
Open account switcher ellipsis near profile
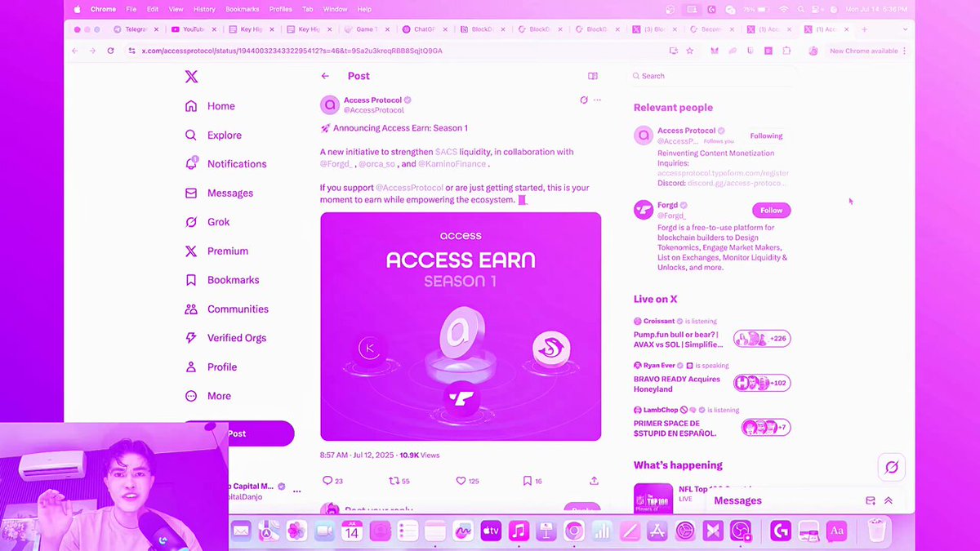[297, 491]
